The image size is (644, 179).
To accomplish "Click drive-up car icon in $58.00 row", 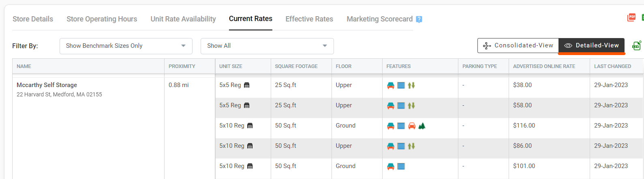I will (391, 106).
